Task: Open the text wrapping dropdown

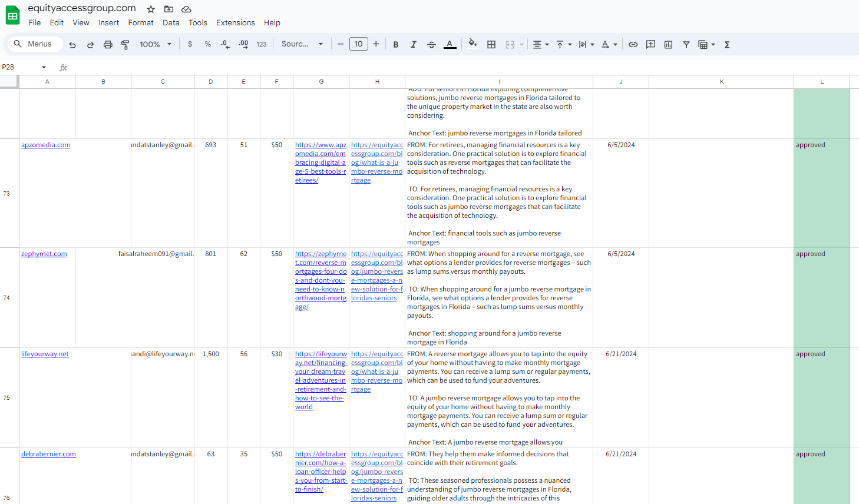Action: (586, 44)
